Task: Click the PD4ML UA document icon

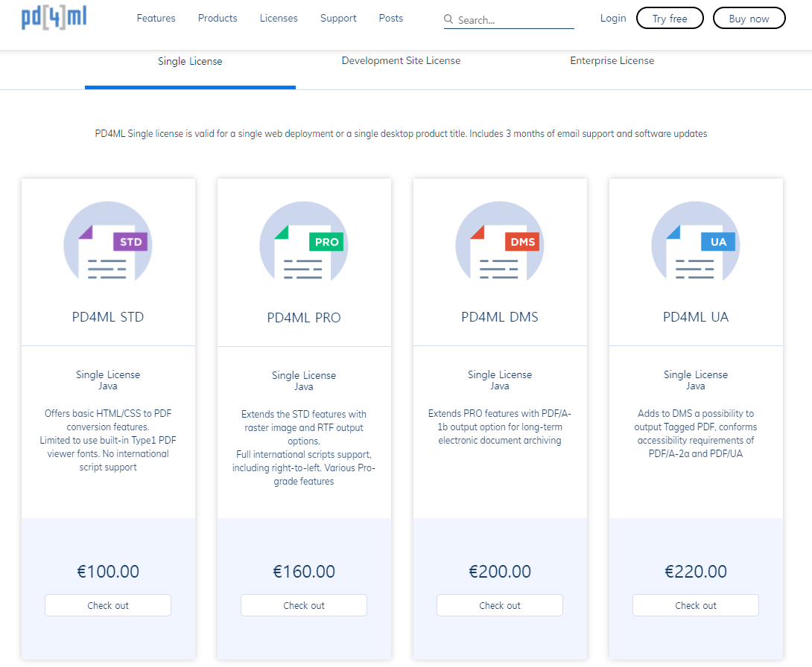Action: coord(696,242)
